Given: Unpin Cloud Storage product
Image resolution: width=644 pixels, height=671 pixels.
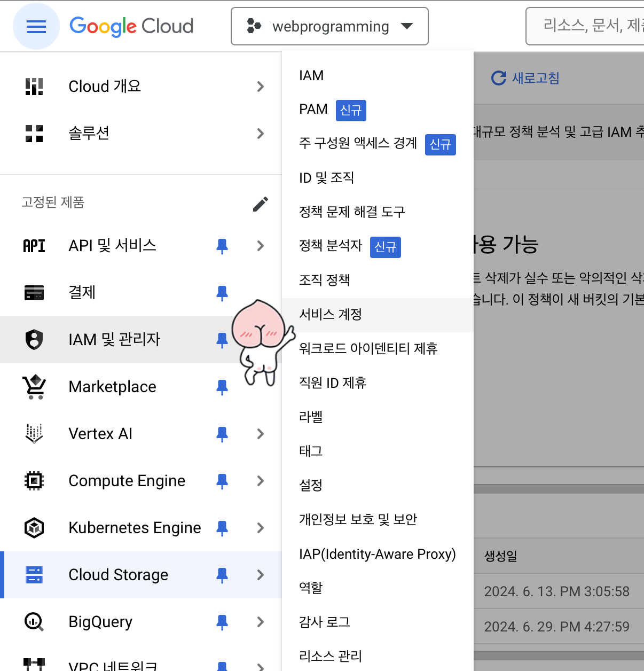Looking at the screenshot, I should pos(222,575).
